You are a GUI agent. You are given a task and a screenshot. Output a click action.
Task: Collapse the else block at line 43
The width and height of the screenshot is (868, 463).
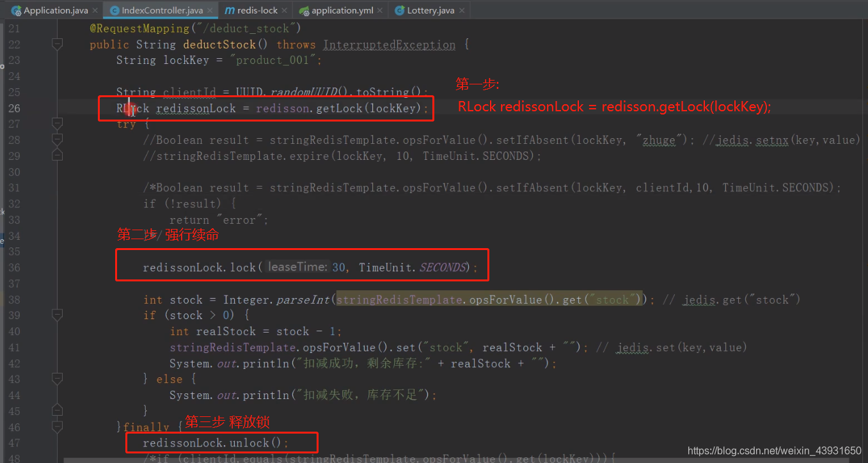click(x=57, y=379)
